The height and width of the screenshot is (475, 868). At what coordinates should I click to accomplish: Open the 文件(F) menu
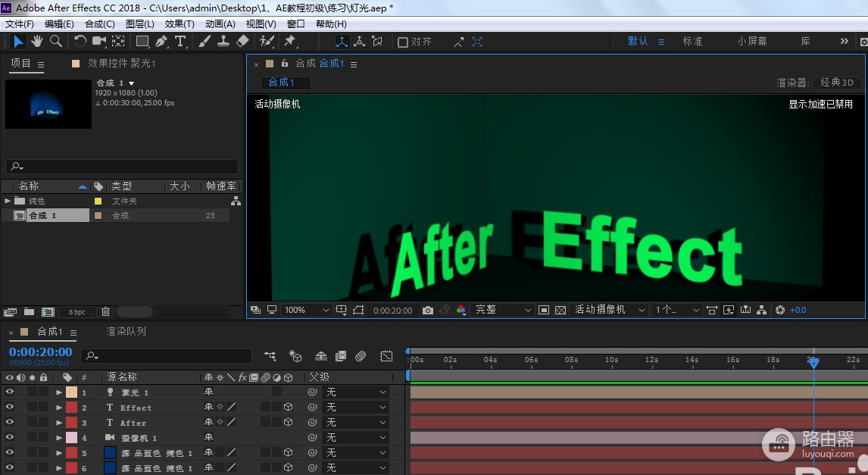point(20,23)
